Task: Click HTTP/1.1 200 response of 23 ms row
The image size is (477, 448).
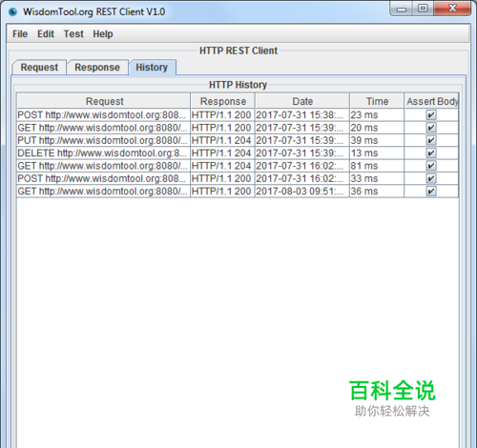Action: [222, 115]
